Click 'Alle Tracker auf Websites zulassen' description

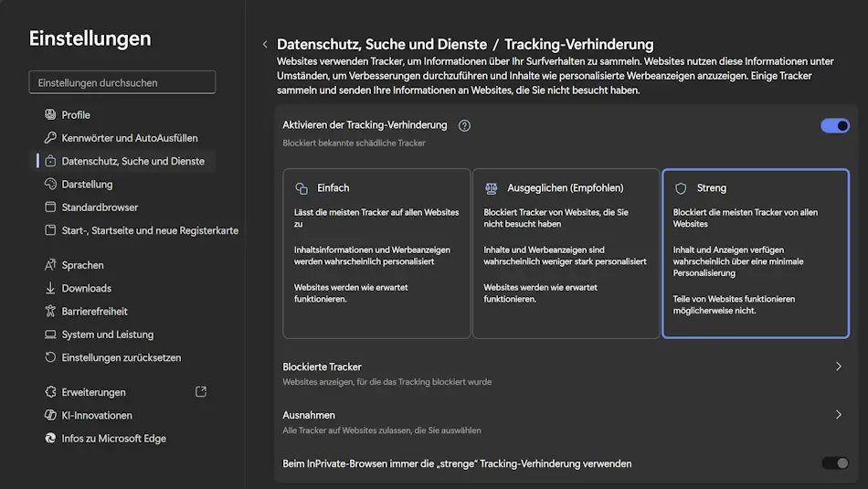pyautogui.click(x=381, y=430)
